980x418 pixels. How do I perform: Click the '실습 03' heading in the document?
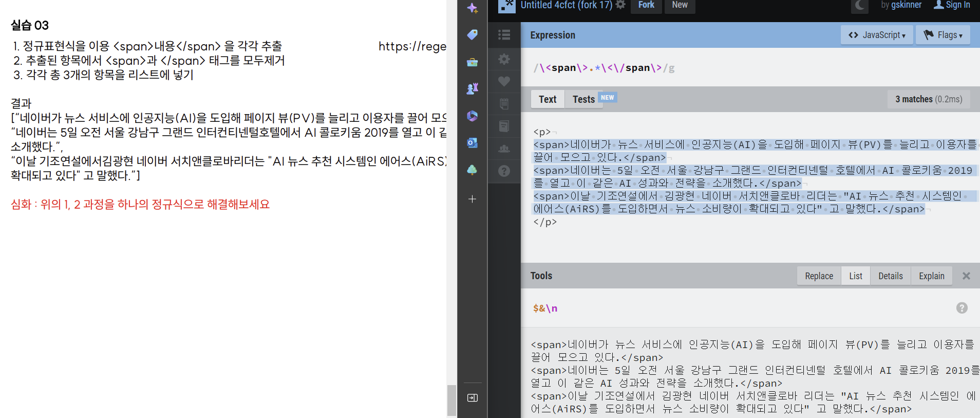coord(30,25)
